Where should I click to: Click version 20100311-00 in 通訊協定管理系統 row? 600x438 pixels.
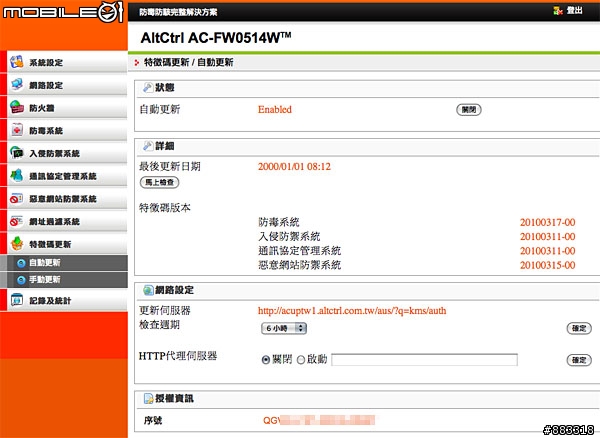tap(548, 251)
